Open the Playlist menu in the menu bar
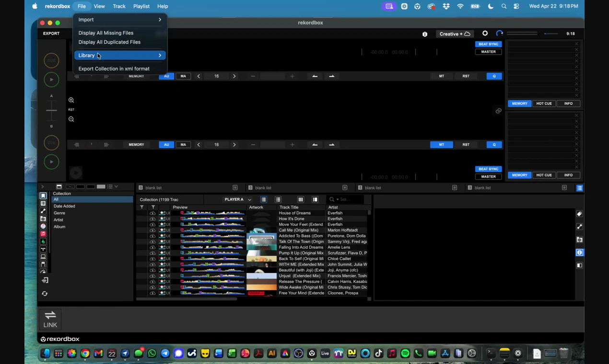 [x=141, y=6]
